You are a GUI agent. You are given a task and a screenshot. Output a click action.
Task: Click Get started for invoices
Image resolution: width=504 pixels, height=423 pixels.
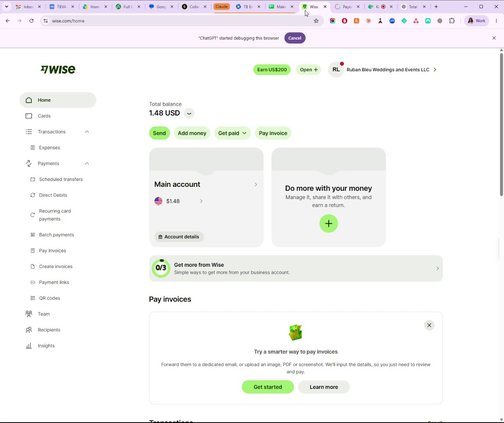[268, 387]
